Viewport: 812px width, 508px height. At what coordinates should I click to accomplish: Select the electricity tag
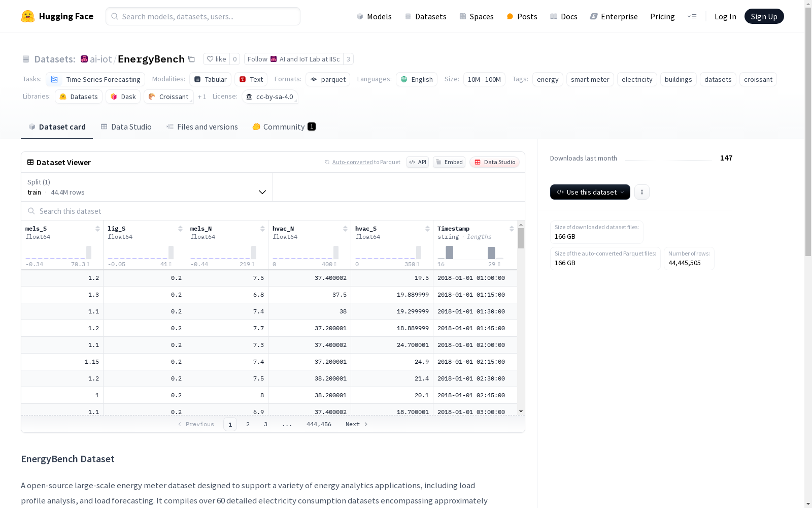637,79
